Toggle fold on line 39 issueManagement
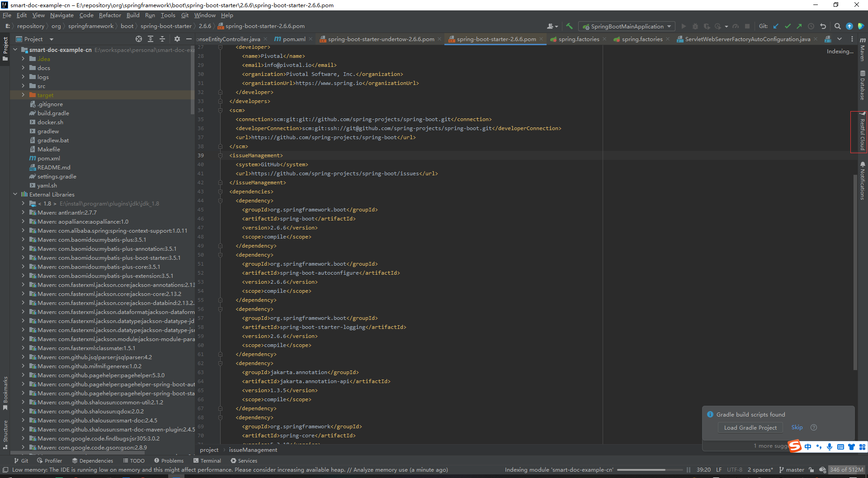Image resolution: width=868 pixels, height=478 pixels. 221,155
